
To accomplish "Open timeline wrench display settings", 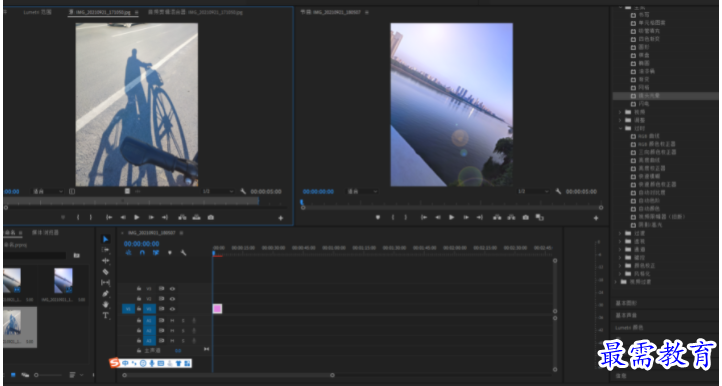I will click(183, 252).
